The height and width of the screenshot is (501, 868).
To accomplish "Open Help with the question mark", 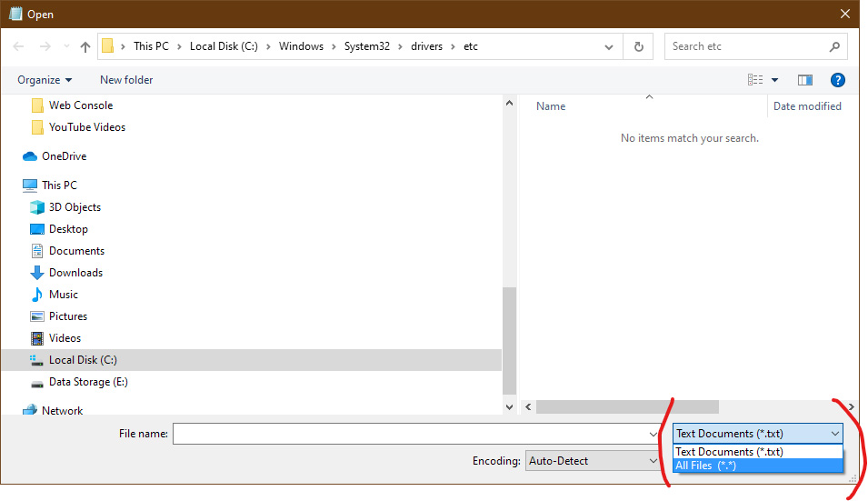I will pos(838,80).
